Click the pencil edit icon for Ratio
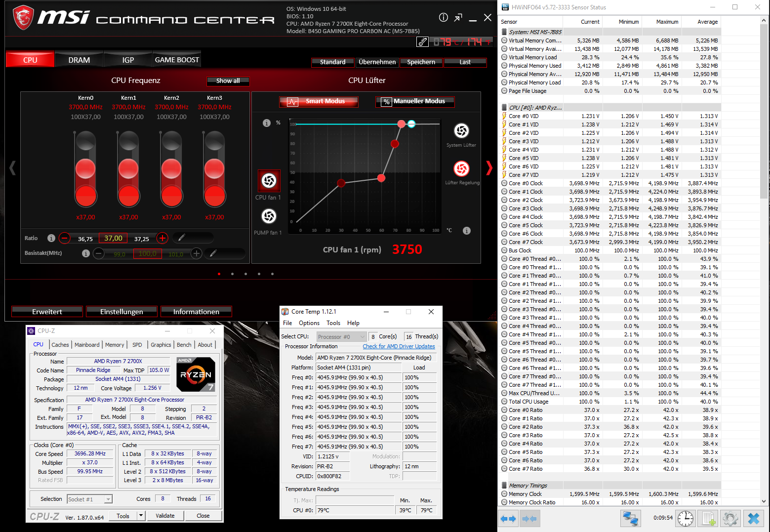The height and width of the screenshot is (532, 770). tap(181, 238)
